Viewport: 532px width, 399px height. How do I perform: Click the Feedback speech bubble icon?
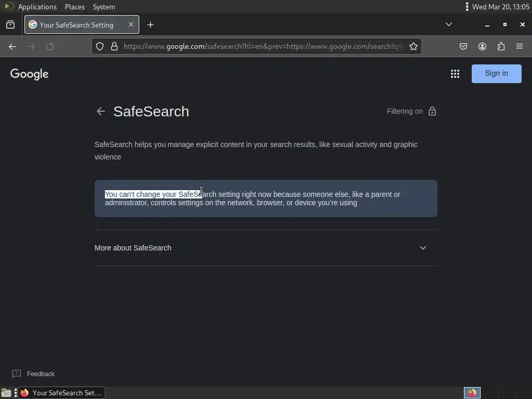[x=17, y=374]
